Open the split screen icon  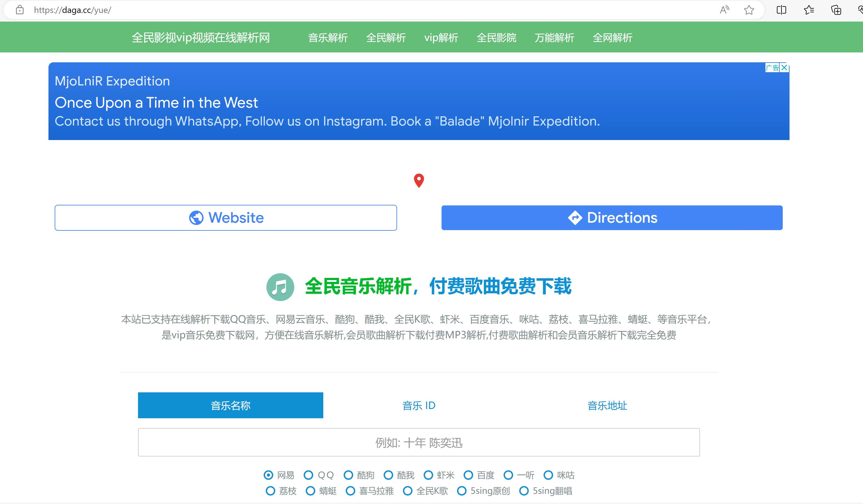click(781, 10)
